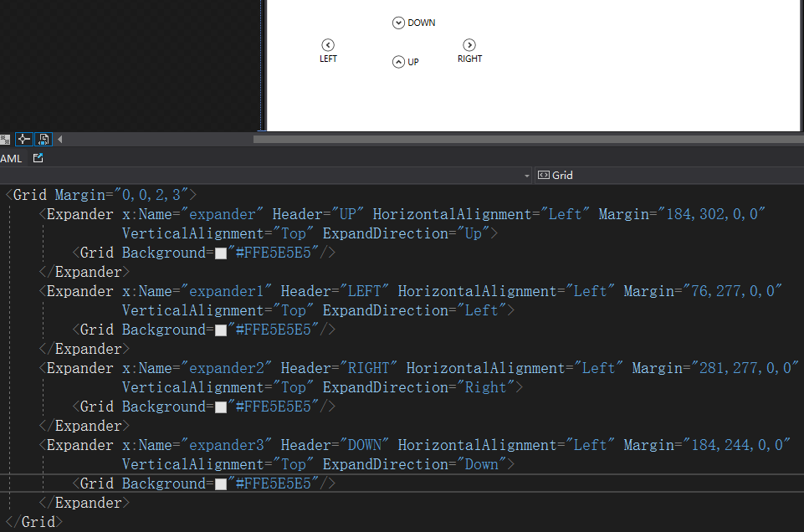Toggle the project code view icon
The width and height of the screenshot is (804, 532).
pyautogui.click(x=44, y=140)
